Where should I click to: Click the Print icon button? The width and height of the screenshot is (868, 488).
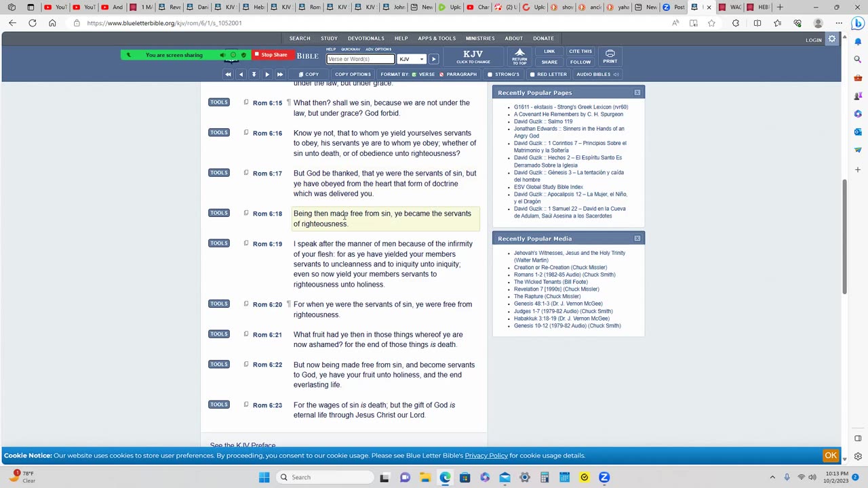point(610,56)
